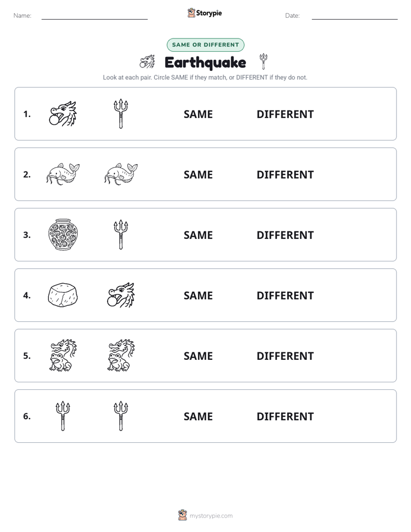411x532 pixels.
Task: Click the first catfish icon in row 2
Action: [x=63, y=174]
